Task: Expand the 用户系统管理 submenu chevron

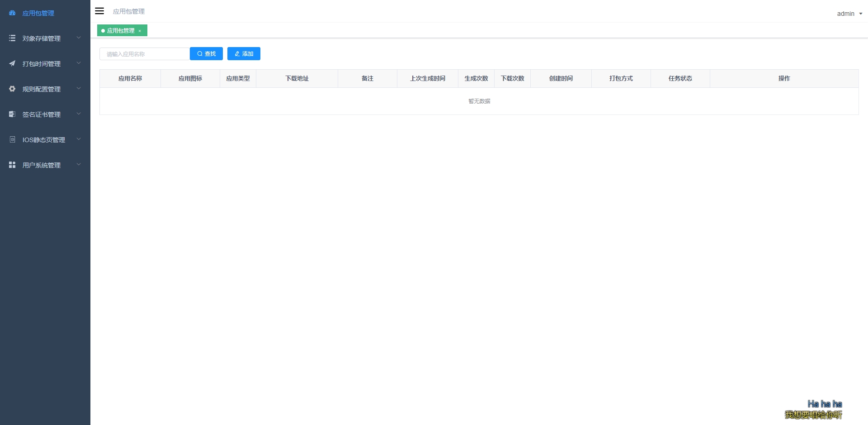Action: pyautogui.click(x=79, y=165)
